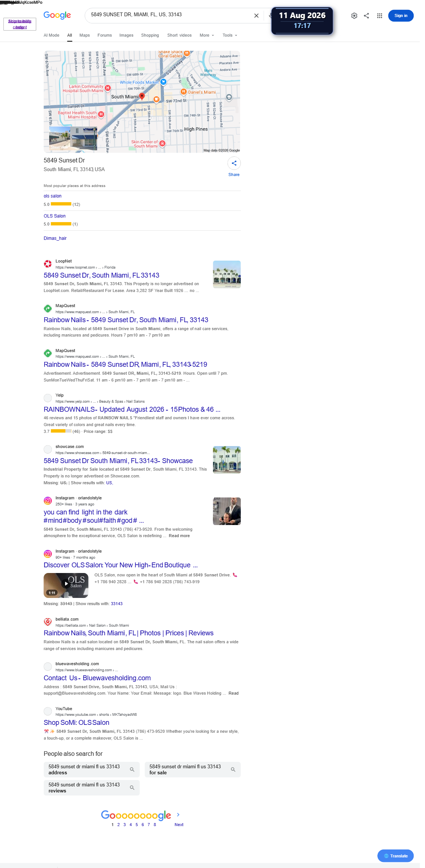This screenshot has height=868, width=425.
Task: Click Whole Foods Market map marker
Action: (163, 82)
